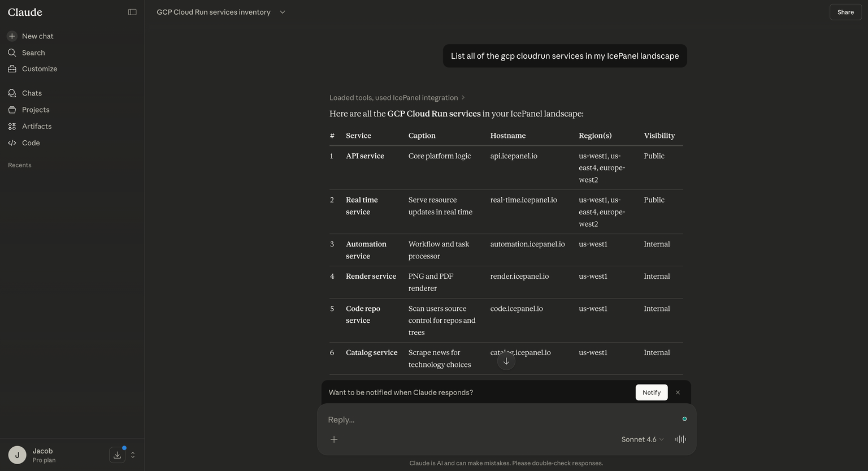Collapse the sidebar panel icon
Viewport: 868px width, 471px height.
pos(132,12)
